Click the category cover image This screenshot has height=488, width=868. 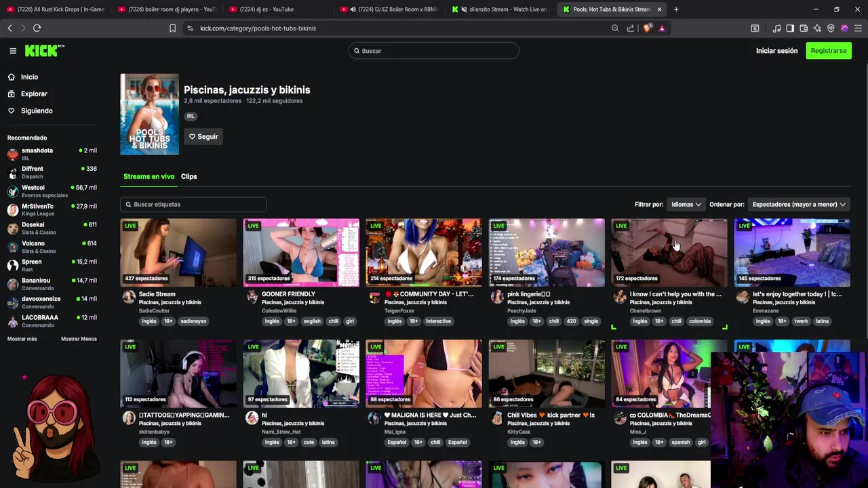point(149,114)
